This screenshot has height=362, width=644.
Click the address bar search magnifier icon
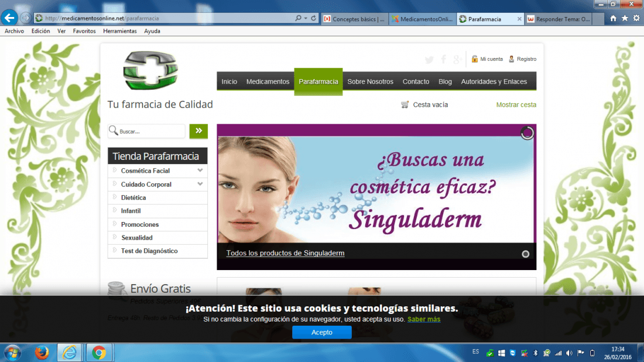(x=298, y=18)
